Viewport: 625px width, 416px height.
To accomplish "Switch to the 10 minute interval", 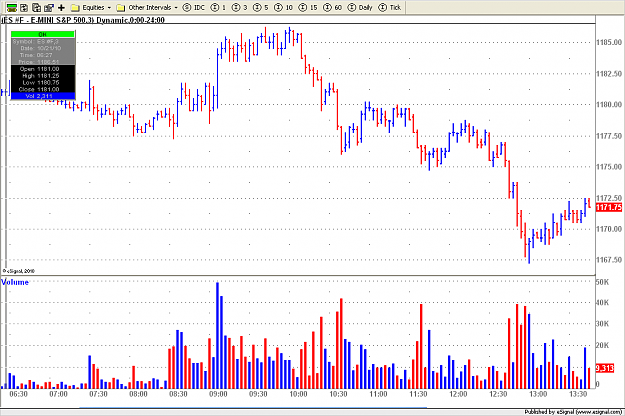I will [283, 8].
